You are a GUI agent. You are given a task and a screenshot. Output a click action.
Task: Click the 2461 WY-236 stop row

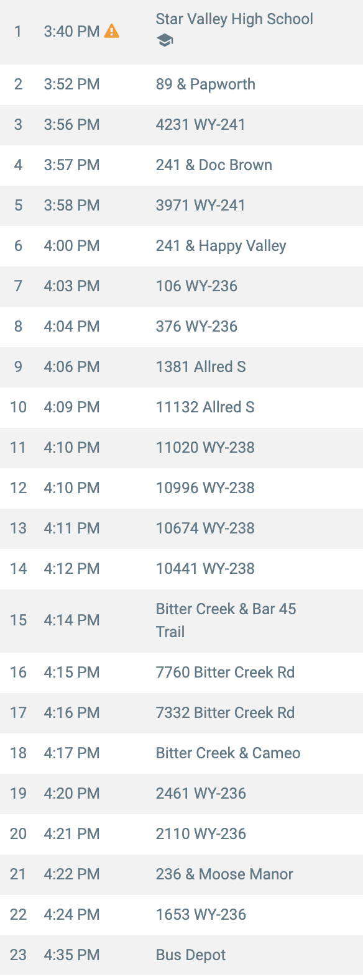(x=181, y=794)
